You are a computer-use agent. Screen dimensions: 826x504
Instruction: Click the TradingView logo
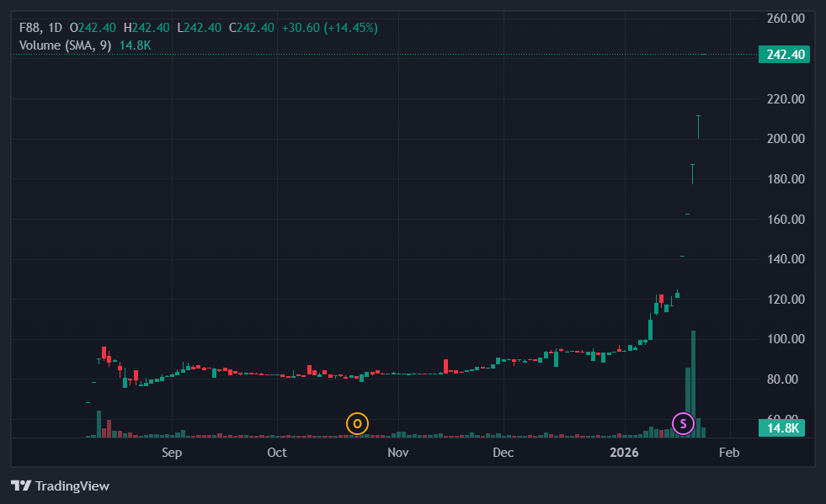[x=60, y=485]
